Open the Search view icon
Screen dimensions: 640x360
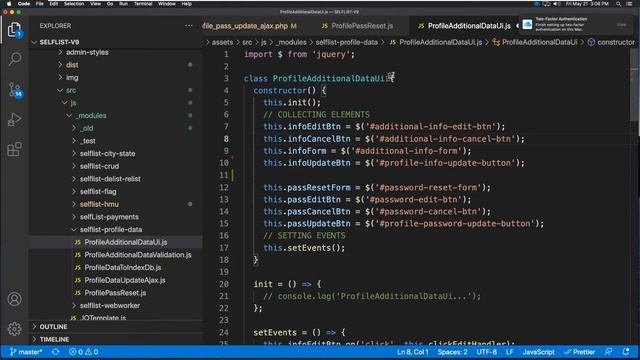[14, 59]
